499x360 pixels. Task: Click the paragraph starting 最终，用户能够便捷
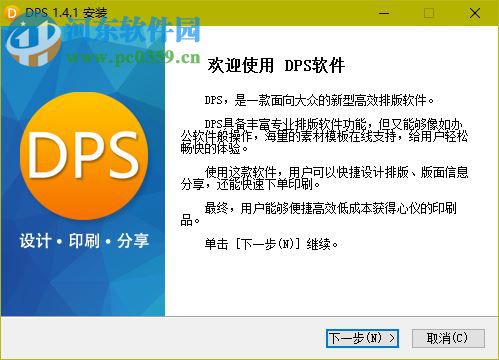tap(318, 214)
